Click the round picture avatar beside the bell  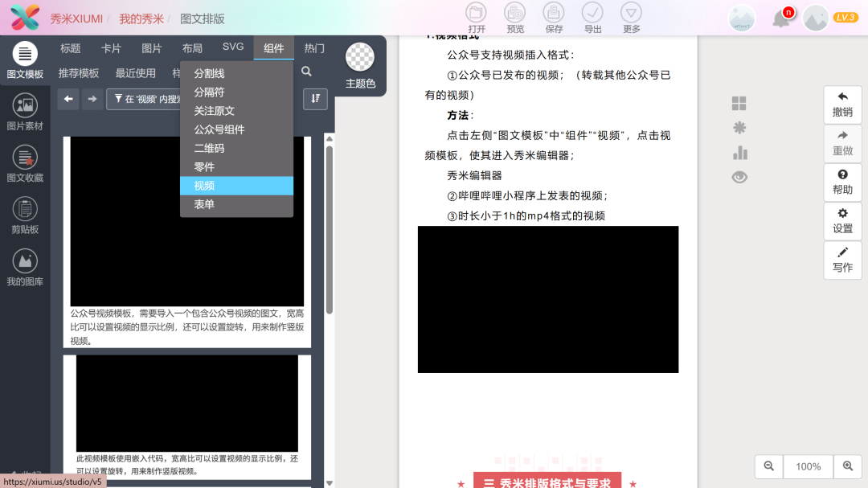741,18
